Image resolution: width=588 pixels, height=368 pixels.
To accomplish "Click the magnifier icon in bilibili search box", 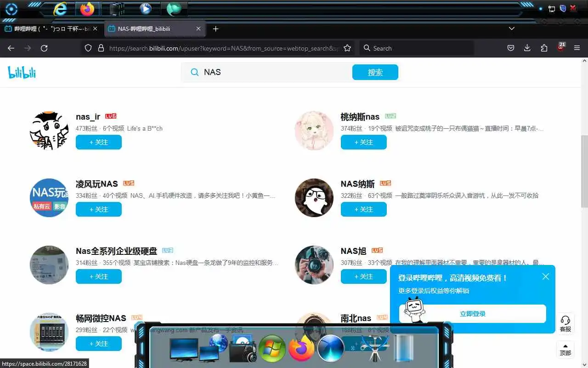I will [x=195, y=72].
